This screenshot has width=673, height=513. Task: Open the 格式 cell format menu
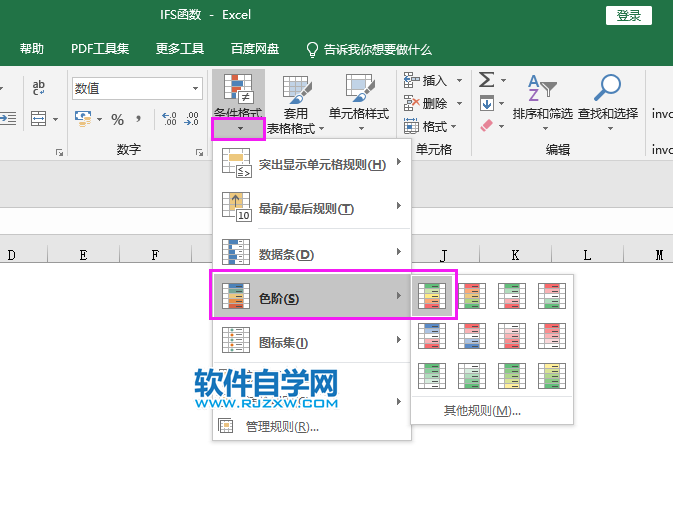click(430, 127)
